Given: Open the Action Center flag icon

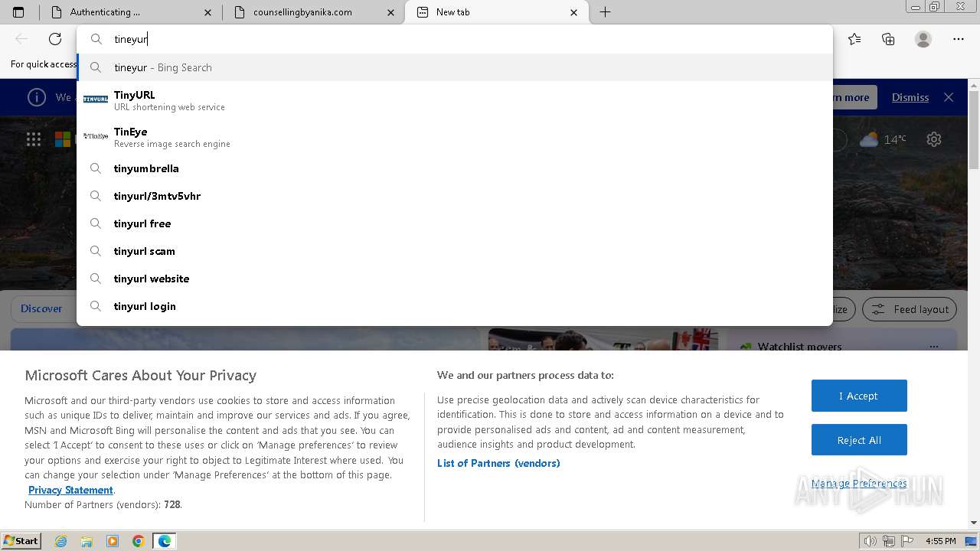Looking at the screenshot, I should tap(907, 541).
